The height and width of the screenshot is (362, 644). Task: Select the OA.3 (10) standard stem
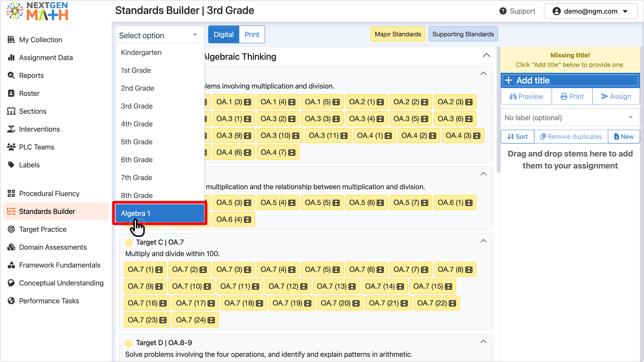pos(280,136)
